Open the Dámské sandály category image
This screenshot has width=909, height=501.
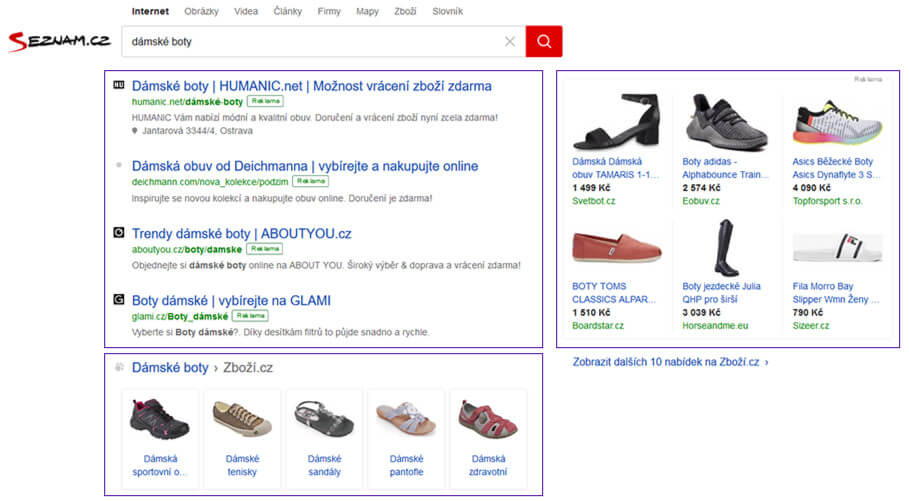click(x=324, y=419)
